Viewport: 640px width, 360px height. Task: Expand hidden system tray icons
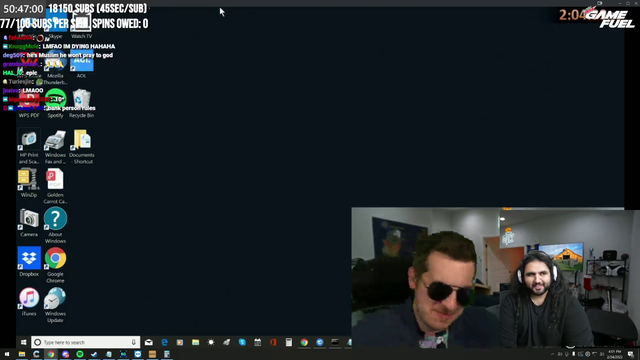(552, 354)
